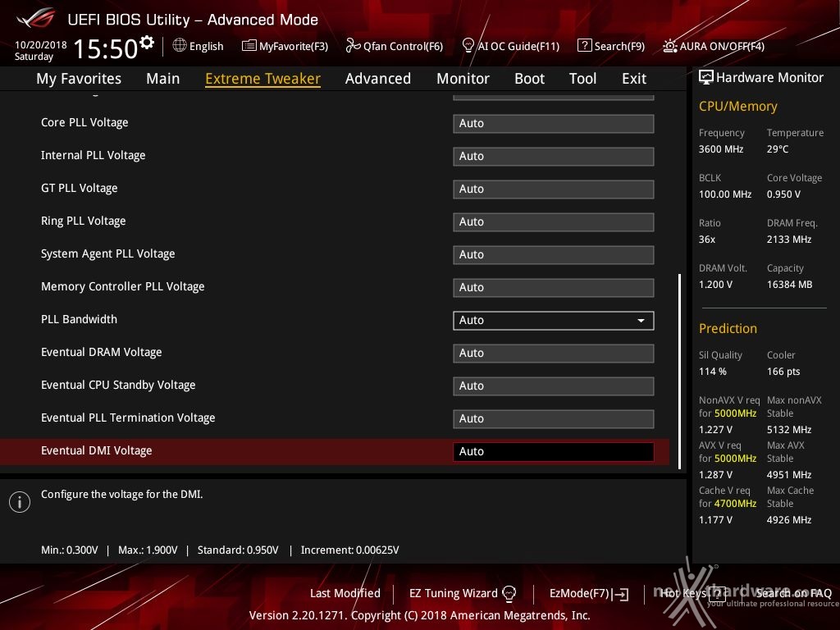Select the Internal PLL Voltage label
The image size is (840, 630).
pyautogui.click(x=94, y=155)
